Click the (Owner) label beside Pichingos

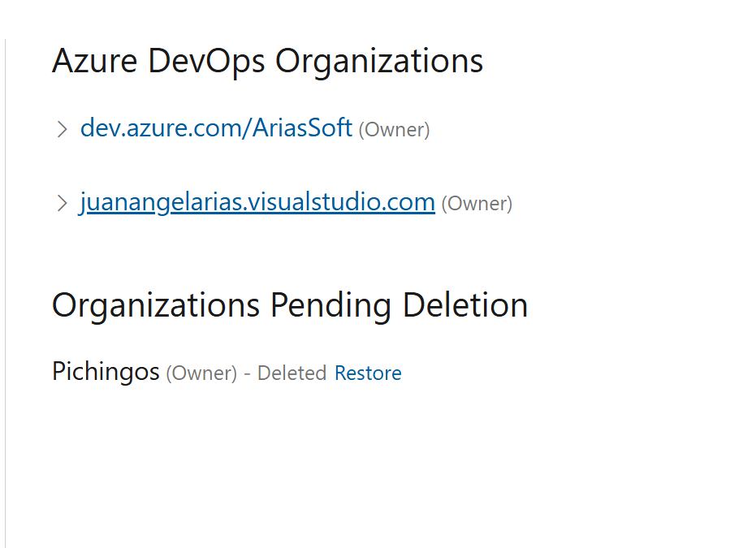pyautogui.click(x=201, y=373)
